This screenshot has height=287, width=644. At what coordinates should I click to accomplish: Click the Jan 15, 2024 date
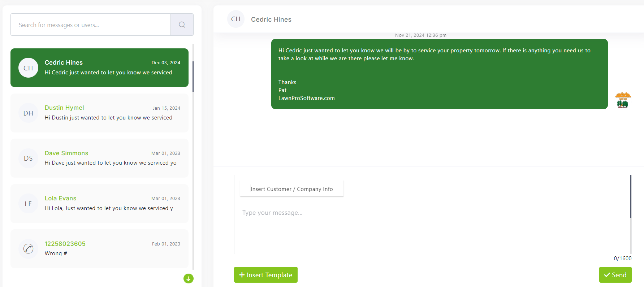(166, 108)
